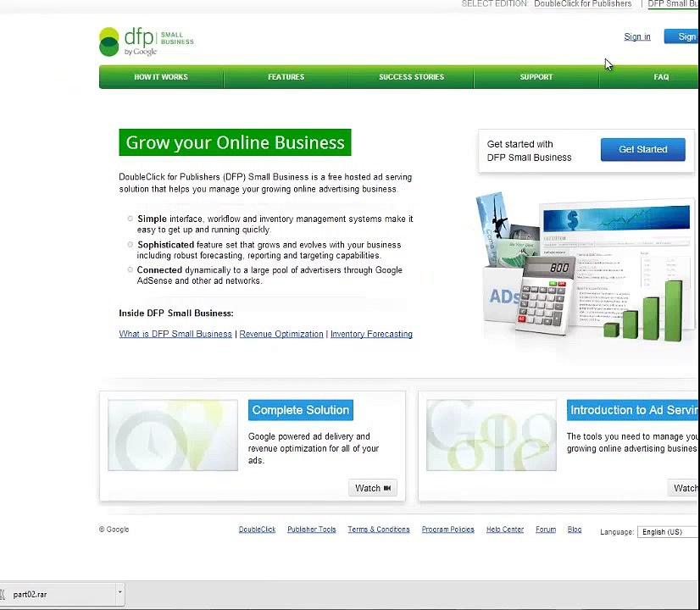This screenshot has width=700, height=610.
Task: Watch the Complete Solution video
Action: click(x=373, y=488)
